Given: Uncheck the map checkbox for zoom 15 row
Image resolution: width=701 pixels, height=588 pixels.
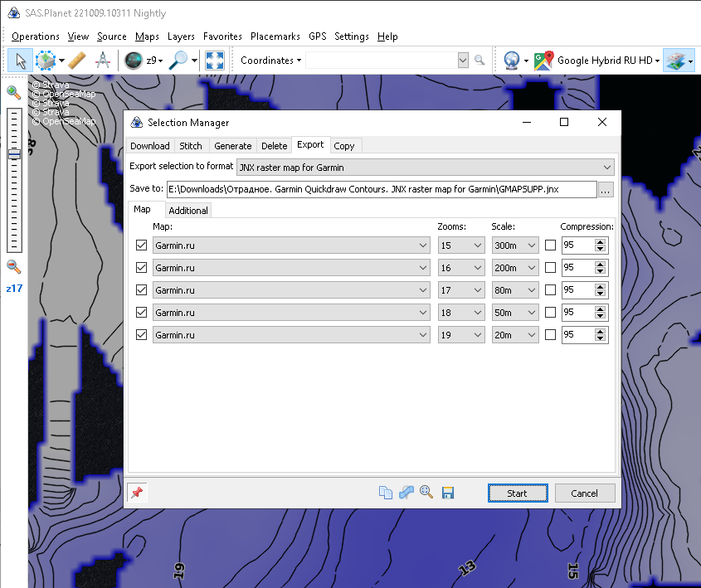Looking at the screenshot, I should click(x=141, y=245).
